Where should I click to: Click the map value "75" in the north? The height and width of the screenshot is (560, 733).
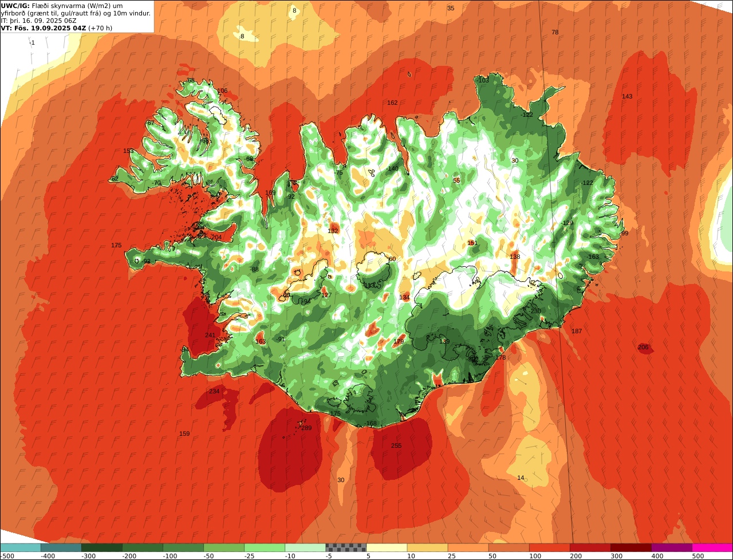339,172
